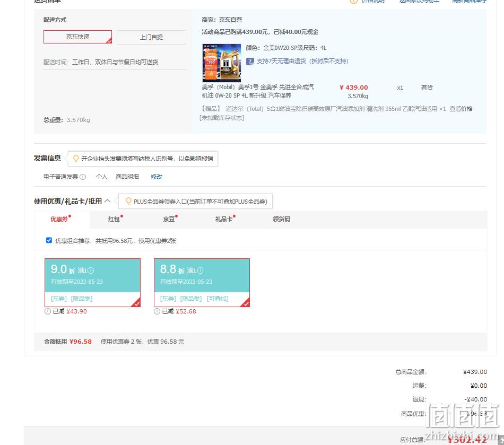Viewport: 504px width, 445px height.
Task: Collapse the 使用优惠/礼品卡/抵用 section
Action: [x=108, y=201]
